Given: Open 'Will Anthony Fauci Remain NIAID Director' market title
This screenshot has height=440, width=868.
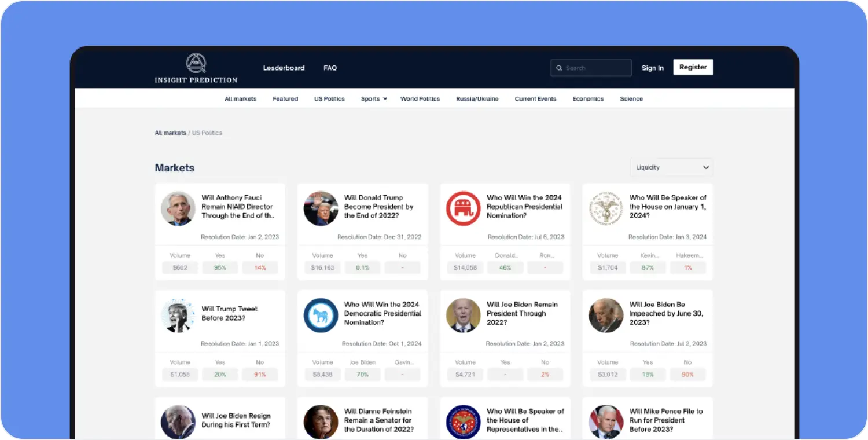Looking at the screenshot, I should coord(237,207).
